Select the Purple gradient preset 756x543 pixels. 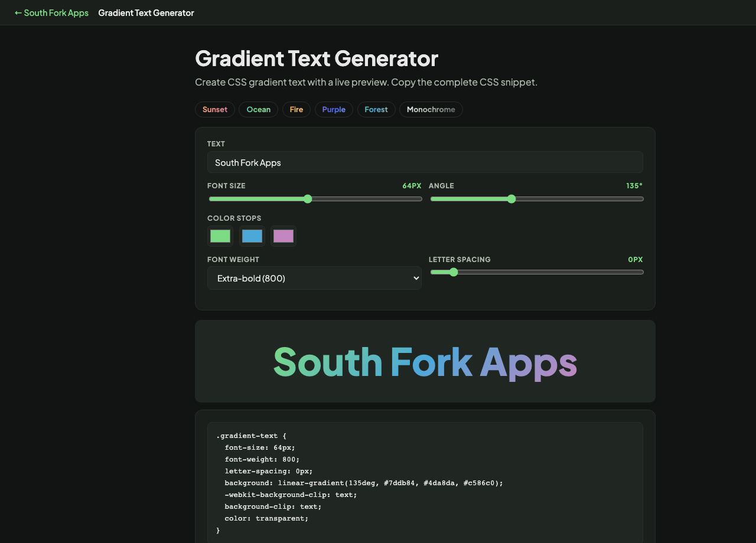pos(334,109)
